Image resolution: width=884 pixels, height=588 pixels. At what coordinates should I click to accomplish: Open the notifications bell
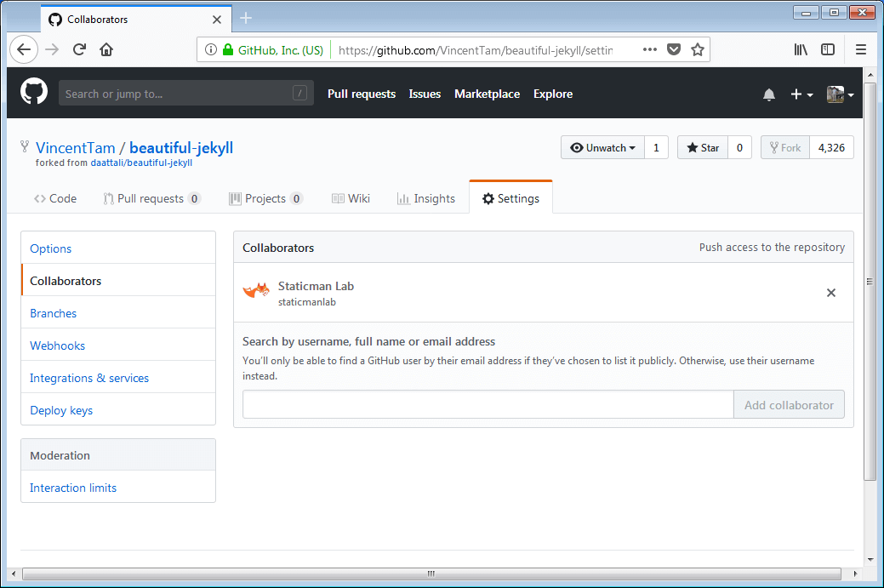tap(769, 94)
